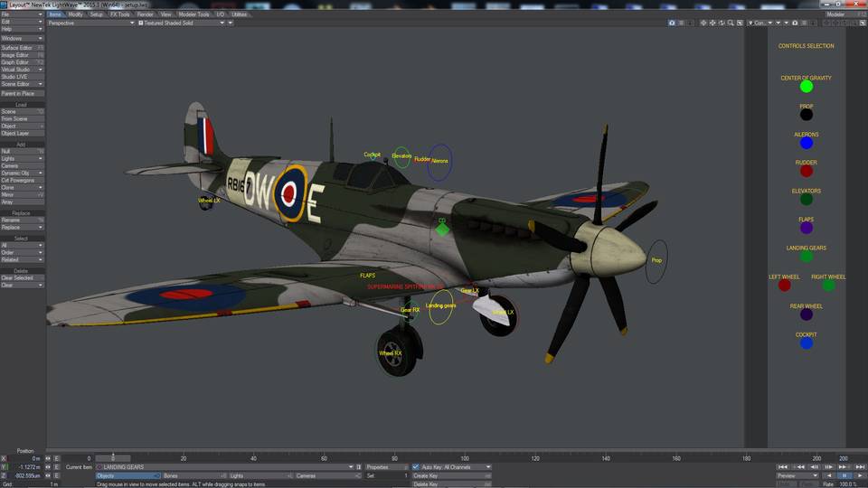
Task: Jump to the first frame of the timeline
Action: [x=783, y=467]
